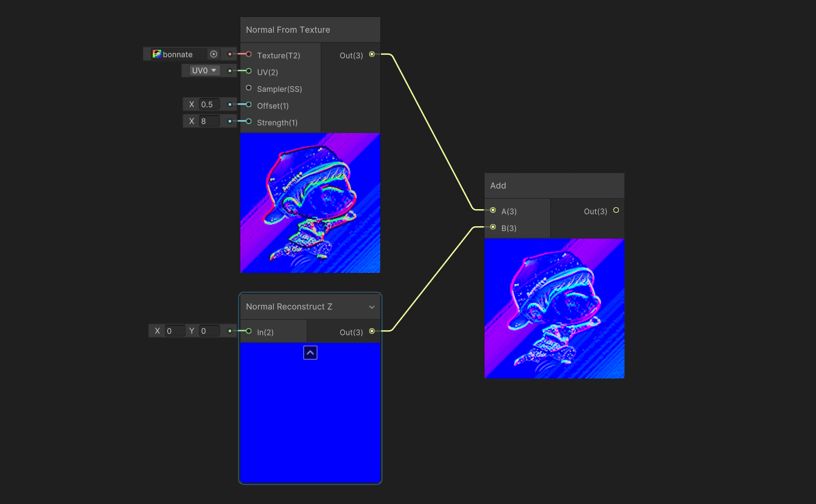Select the Normal From Texture node title
The height and width of the screenshot is (504, 816).
click(288, 30)
